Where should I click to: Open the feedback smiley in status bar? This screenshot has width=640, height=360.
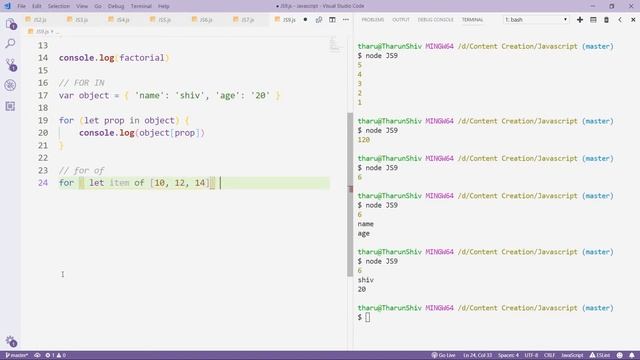620,355
